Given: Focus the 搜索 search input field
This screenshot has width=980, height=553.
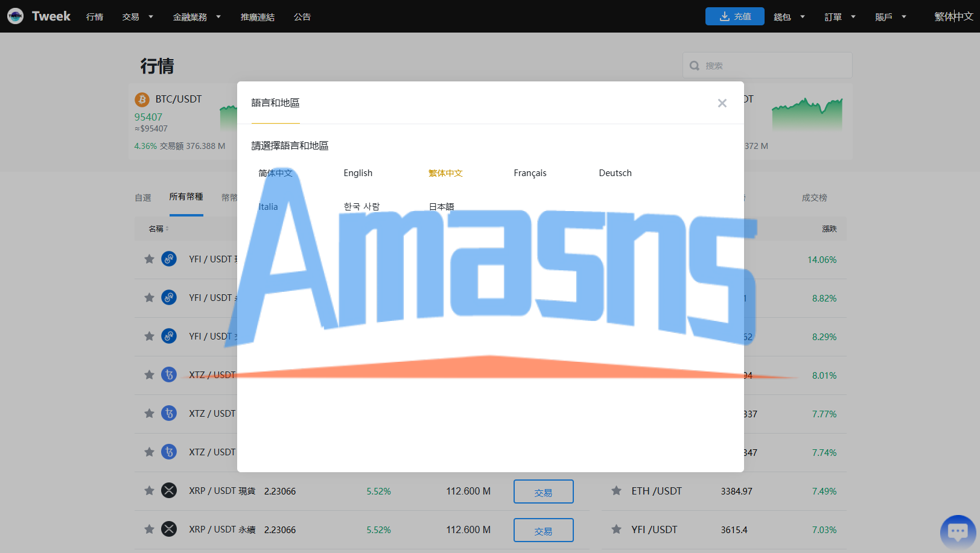Looking at the screenshot, I should click(767, 65).
